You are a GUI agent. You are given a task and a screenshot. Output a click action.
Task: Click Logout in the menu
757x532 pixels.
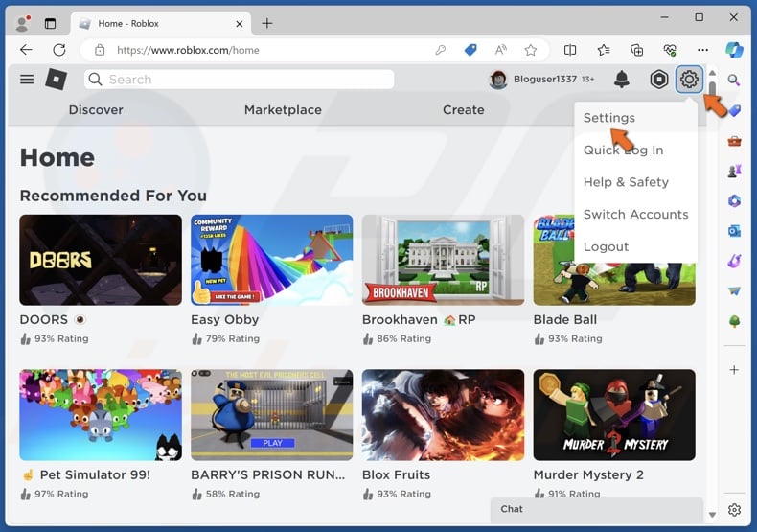coord(606,246)
